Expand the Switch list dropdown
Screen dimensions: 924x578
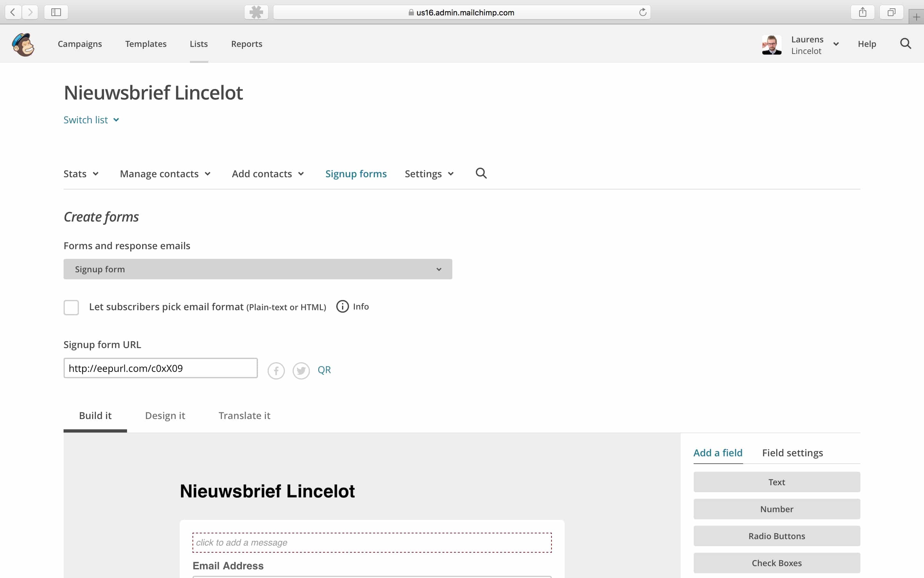coord(91,120)
